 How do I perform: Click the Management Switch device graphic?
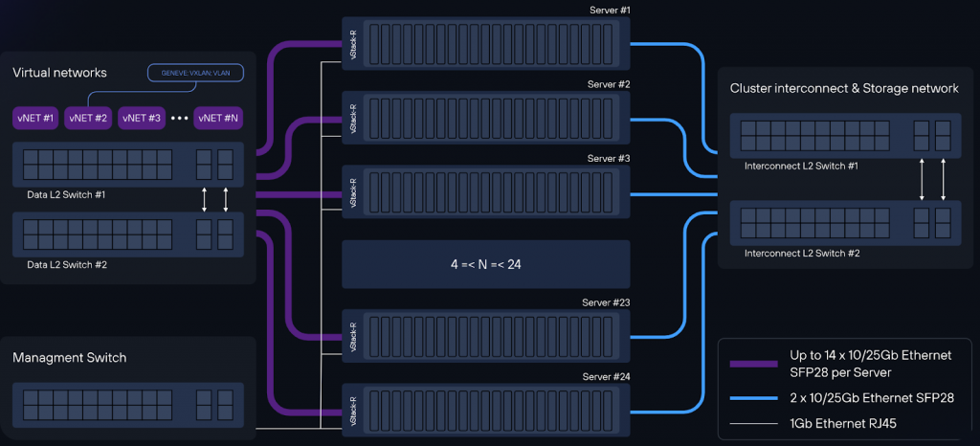tap(128, 405)
